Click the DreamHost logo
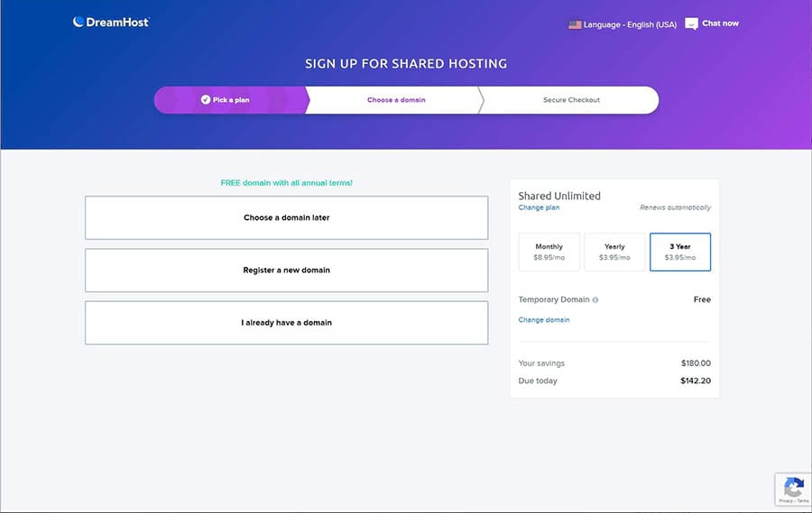 coord(111,23)
